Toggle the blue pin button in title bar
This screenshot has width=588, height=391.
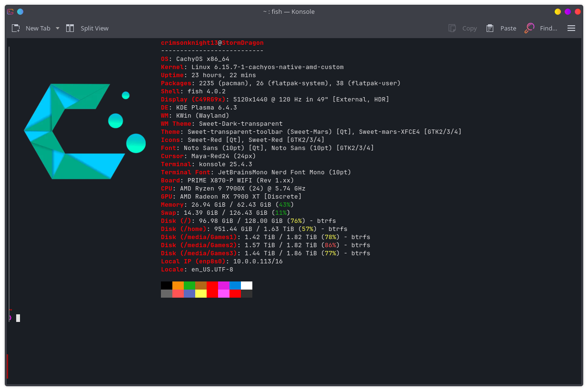pos(20,11)
